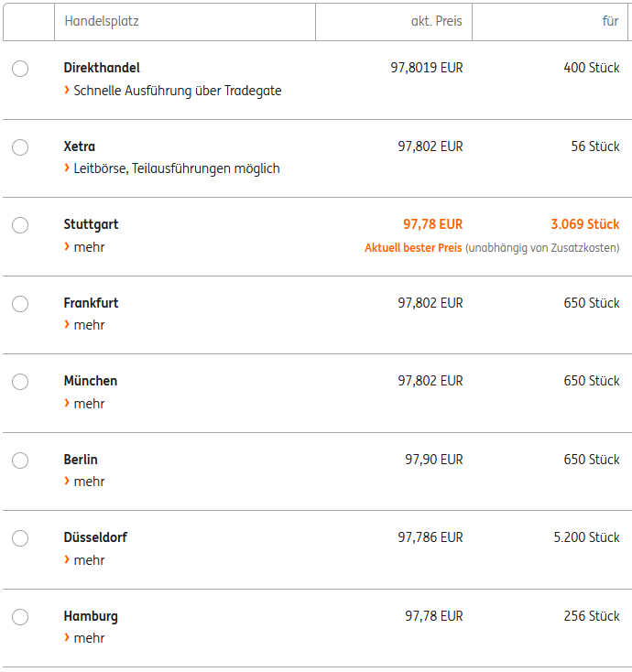This screenshot has height=672, width=632.
Task: Select the Direkthandel radio button
Action: tap(20, 69)
